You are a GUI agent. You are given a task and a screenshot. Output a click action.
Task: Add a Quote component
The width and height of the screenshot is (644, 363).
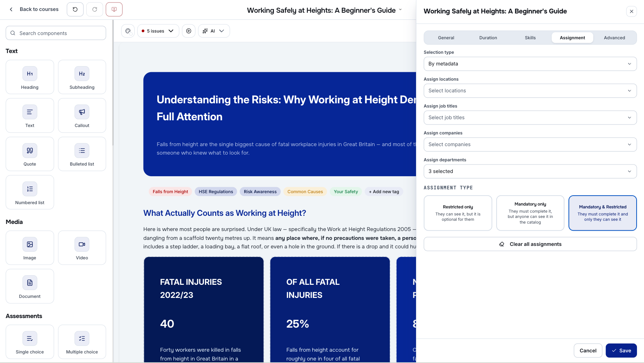(30, 154)
